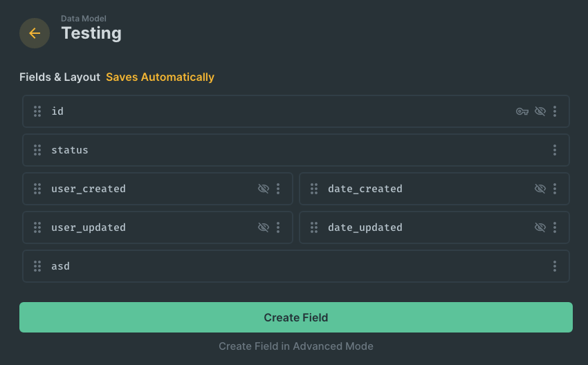Click the hidden eye icon on user_created
This screenshot has width=588, height=365.
pos(264,189)
